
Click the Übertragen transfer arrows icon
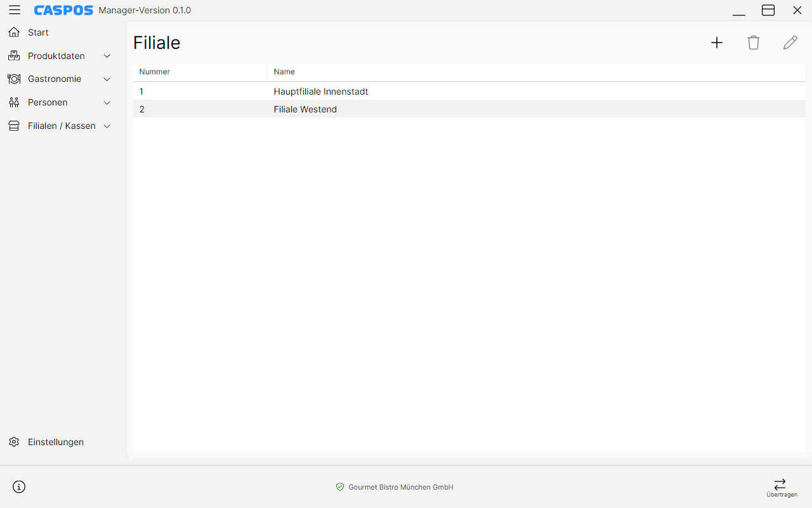click(780, 484)
